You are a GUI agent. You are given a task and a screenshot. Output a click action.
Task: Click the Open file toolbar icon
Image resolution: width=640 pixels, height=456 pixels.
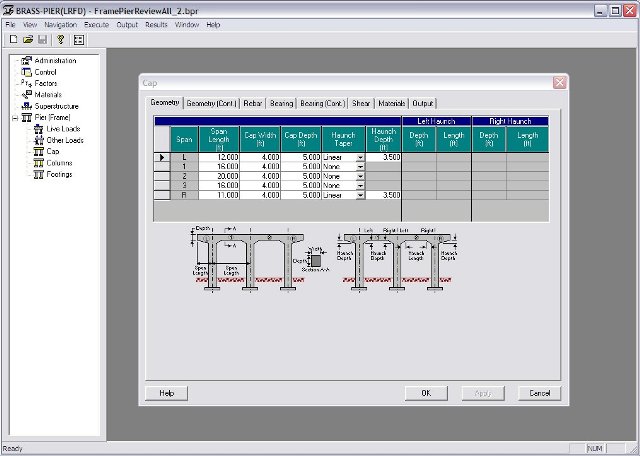[x=28, y=40]
